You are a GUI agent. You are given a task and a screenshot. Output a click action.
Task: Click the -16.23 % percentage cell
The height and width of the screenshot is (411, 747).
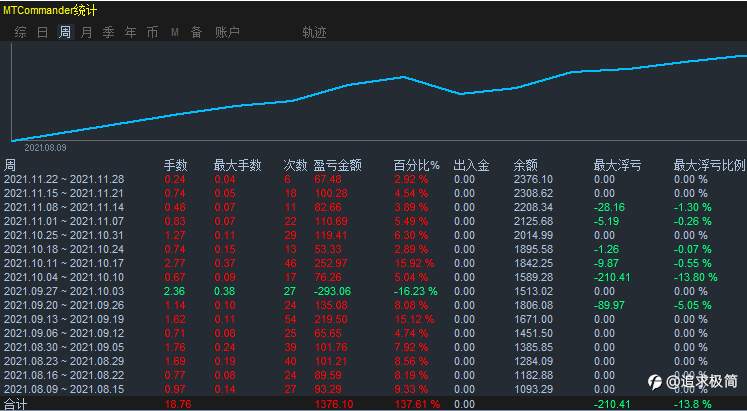click(415, 291)
